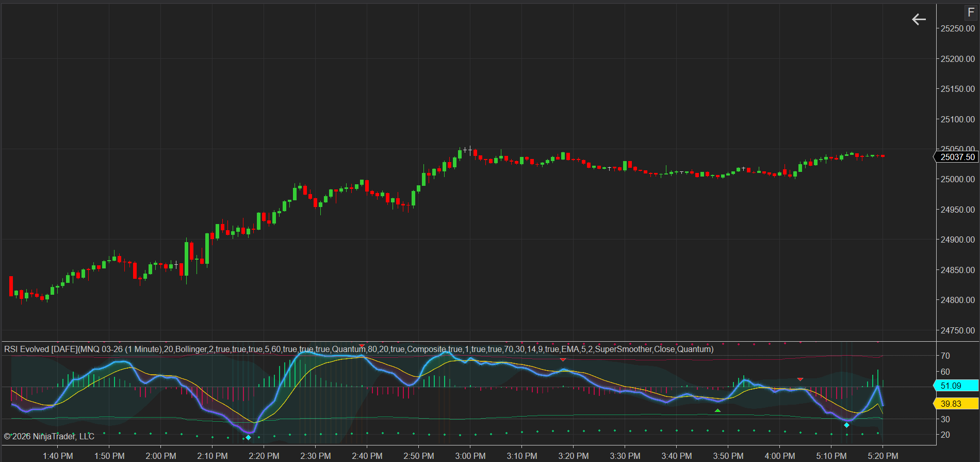
Task: Click the 70 level on RSI axis
Action: coord(945,356)
